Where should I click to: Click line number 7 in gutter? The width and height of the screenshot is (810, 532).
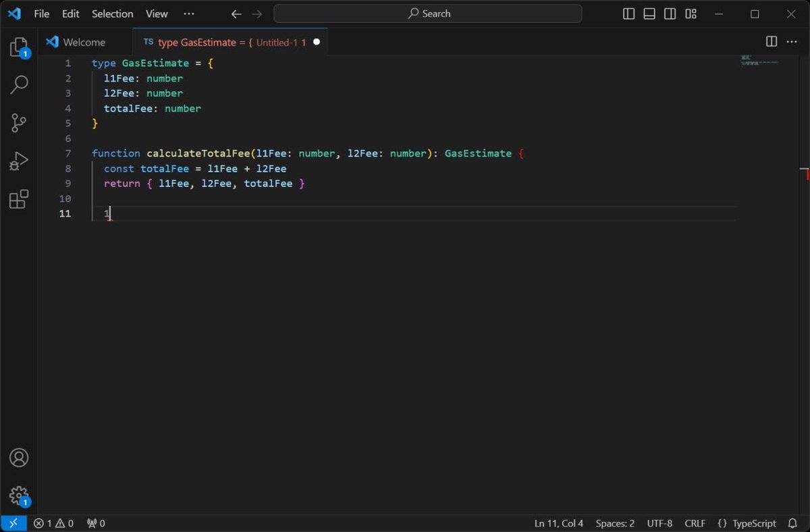pyautogui.click(x=67, y=153)
